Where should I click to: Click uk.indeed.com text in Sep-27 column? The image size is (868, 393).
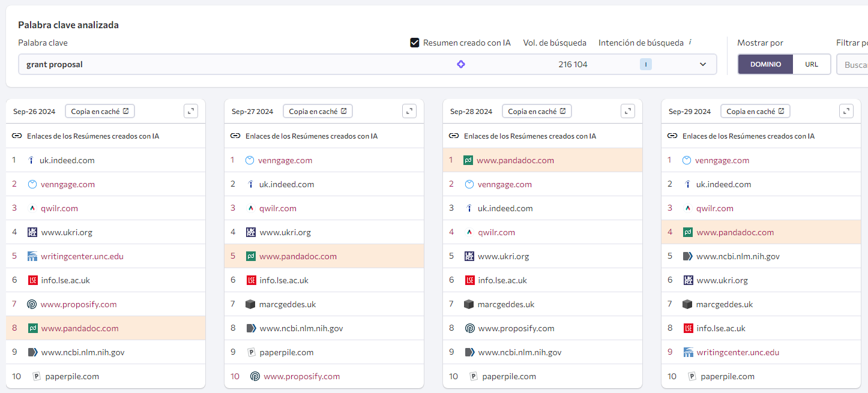(287, 184)
